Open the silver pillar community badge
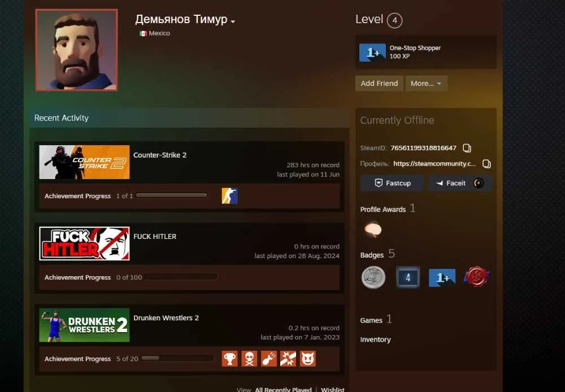The width and height of the screenshot is (565, 392). coord(373,277)
